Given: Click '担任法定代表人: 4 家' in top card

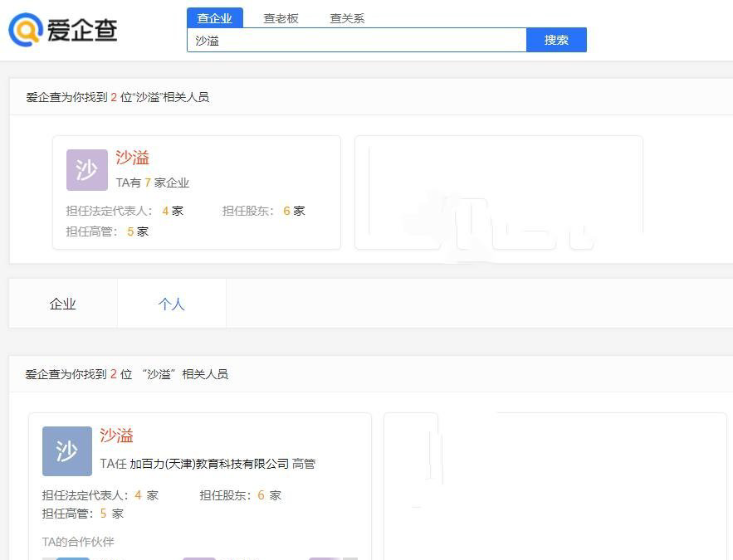Looking at the screenshot, I should coord(125,211).
